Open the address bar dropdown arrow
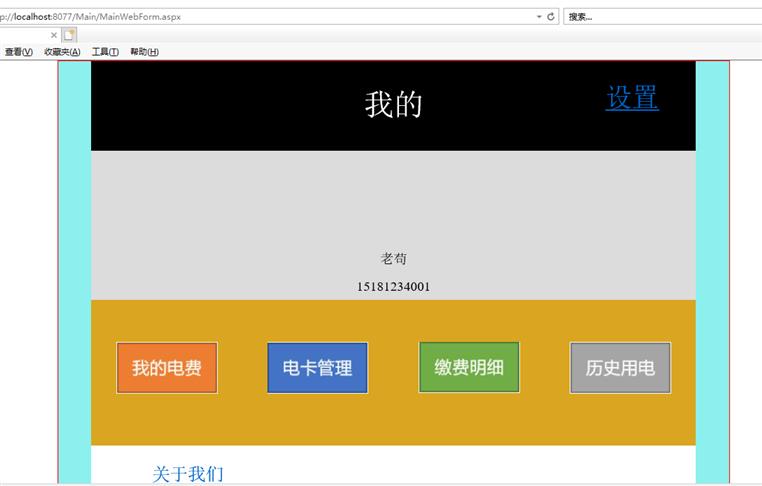762x486 pixels. point(539,17)
